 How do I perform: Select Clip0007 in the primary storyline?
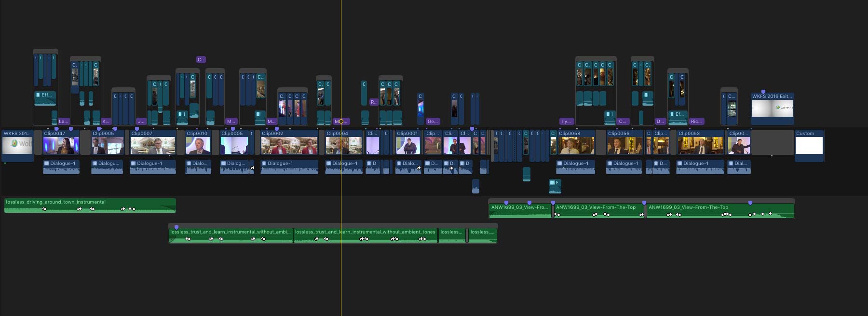(153, 142)
